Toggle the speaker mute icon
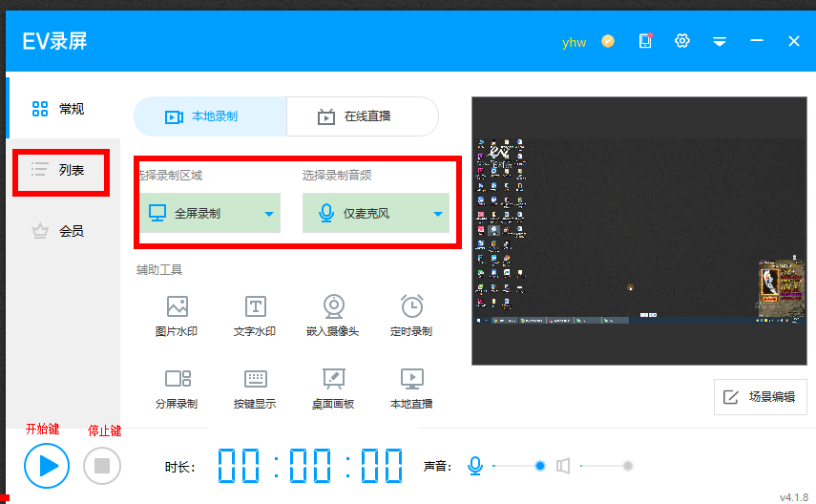 563,466
